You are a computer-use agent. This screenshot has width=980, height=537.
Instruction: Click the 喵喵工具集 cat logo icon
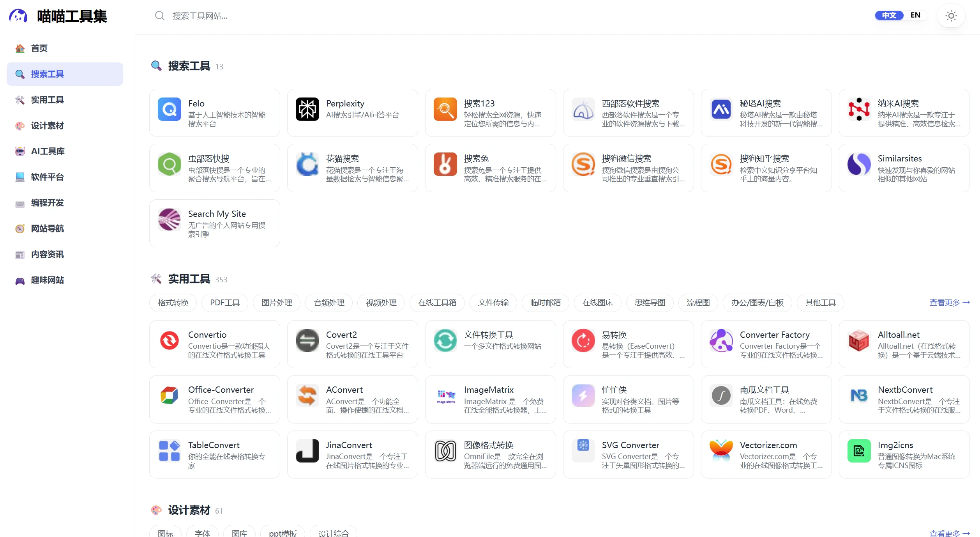[x=18, y=16]
